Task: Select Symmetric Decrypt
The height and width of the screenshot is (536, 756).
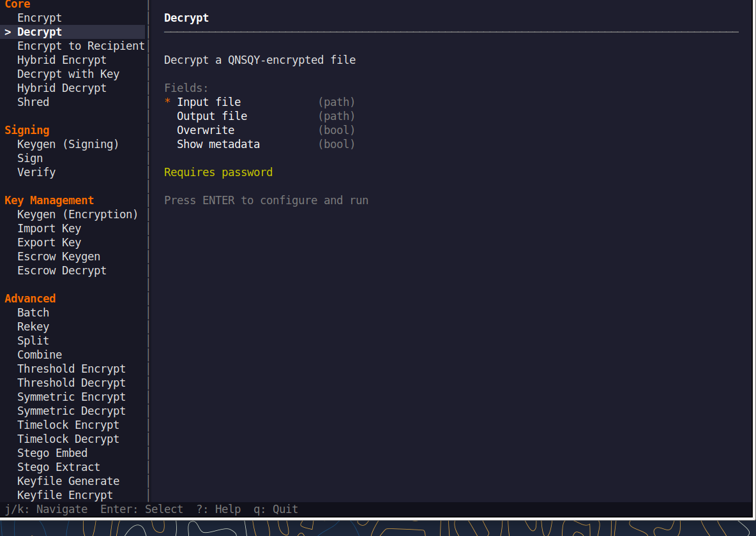Action: tap(72, 410)
